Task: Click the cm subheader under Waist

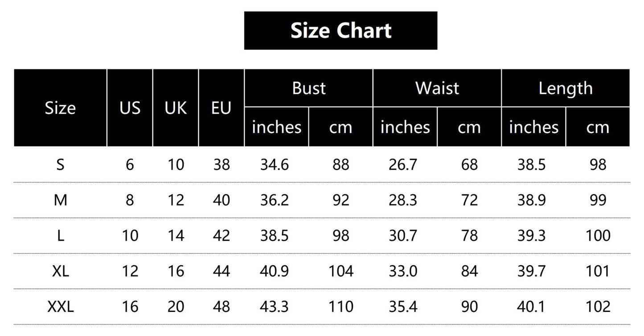Action: click(x=469, y=127)
